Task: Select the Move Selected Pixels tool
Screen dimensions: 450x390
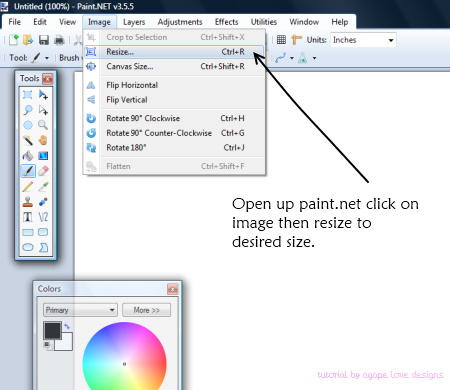Action: [43, 95]
